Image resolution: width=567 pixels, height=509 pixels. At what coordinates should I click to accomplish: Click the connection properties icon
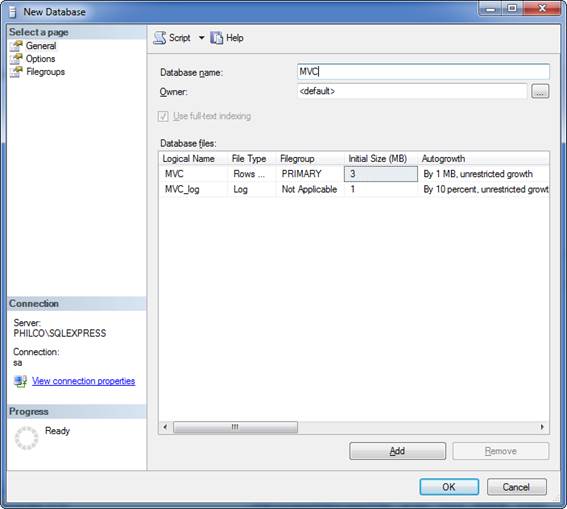tap(20, 381)
